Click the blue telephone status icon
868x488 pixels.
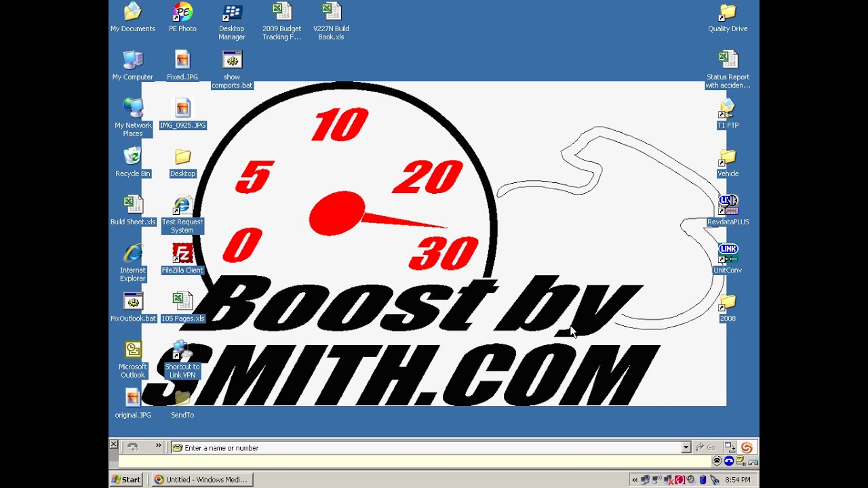[x=729, y=461]
